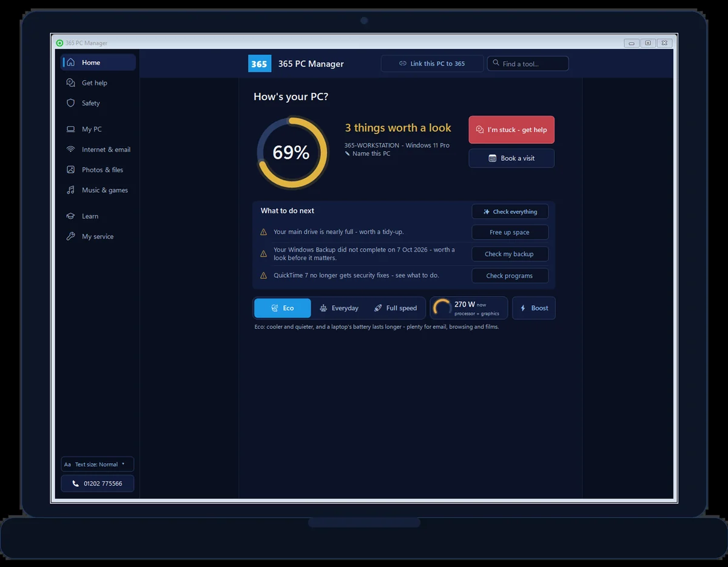
Task: Click the 365 PC Manager title bar app icon
Action: [59, 43]
